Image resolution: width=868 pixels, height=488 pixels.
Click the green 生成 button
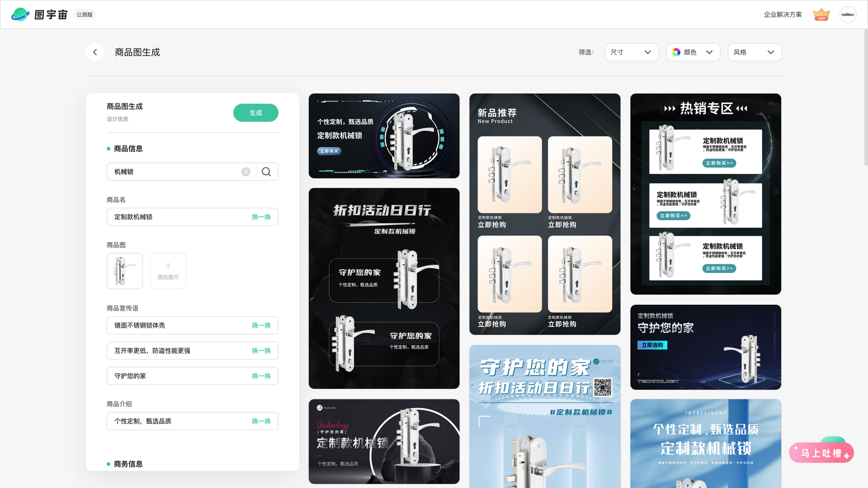click(256, 113)
